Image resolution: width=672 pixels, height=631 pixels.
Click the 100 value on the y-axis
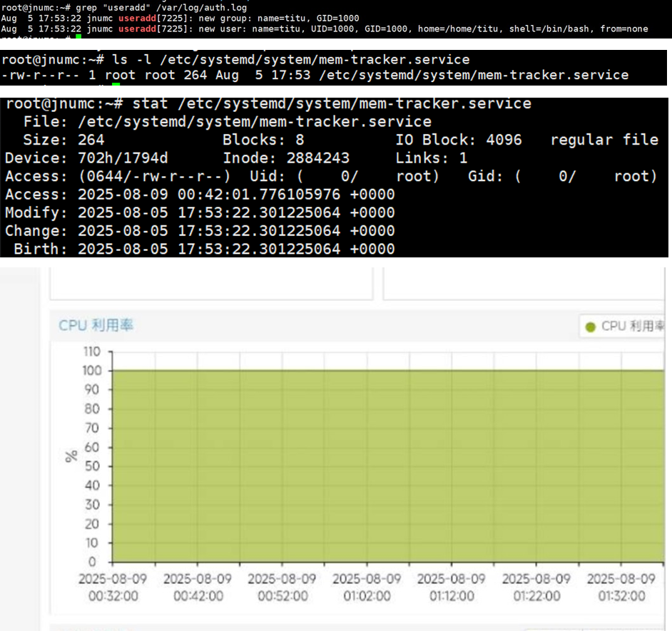click(x=92, y=371)
